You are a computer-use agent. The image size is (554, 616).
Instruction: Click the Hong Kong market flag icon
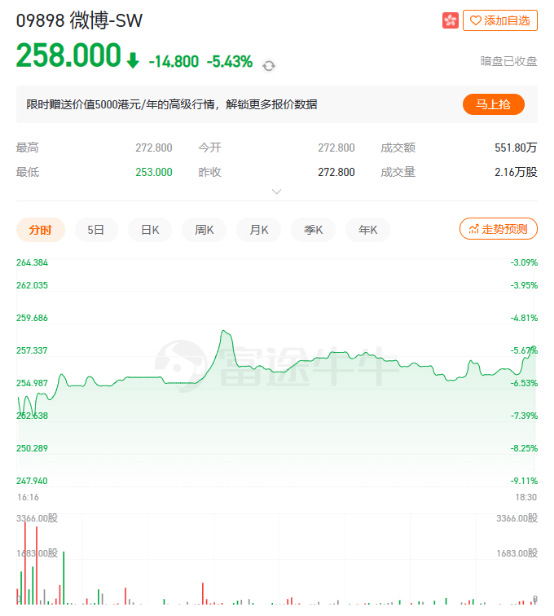(450, 20)
